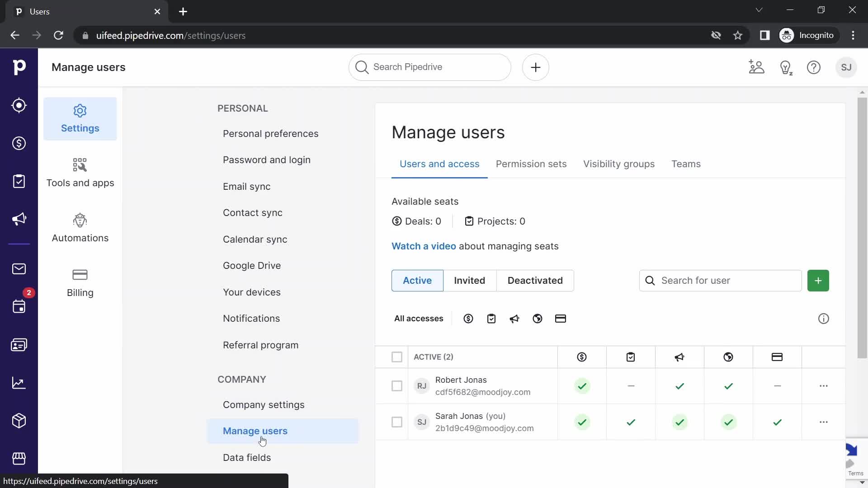Open Automations from sidebar
868x488 pixels.
(x=80, y=228)
